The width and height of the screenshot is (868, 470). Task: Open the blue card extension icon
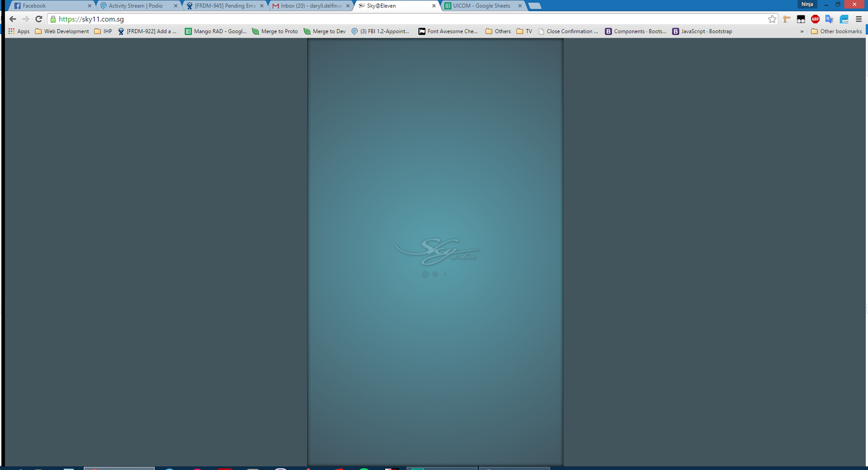tap(844, 19)
